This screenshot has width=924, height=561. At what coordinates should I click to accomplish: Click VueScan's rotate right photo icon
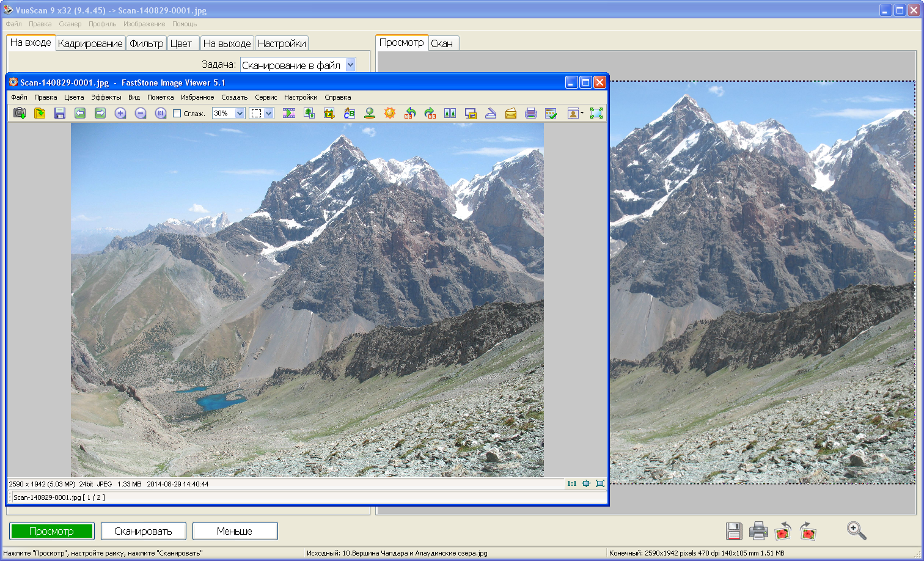[807, 530]
